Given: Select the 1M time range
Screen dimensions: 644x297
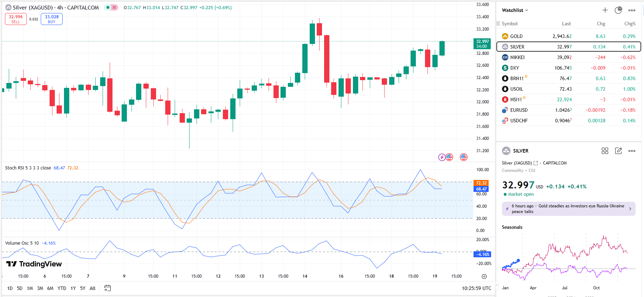Looking at the screenshot, I should pyautogui.click(x=30, y=288).
